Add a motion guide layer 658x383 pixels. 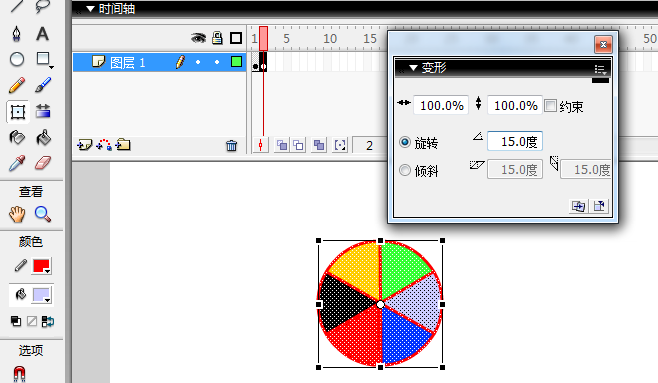[104, 145]
